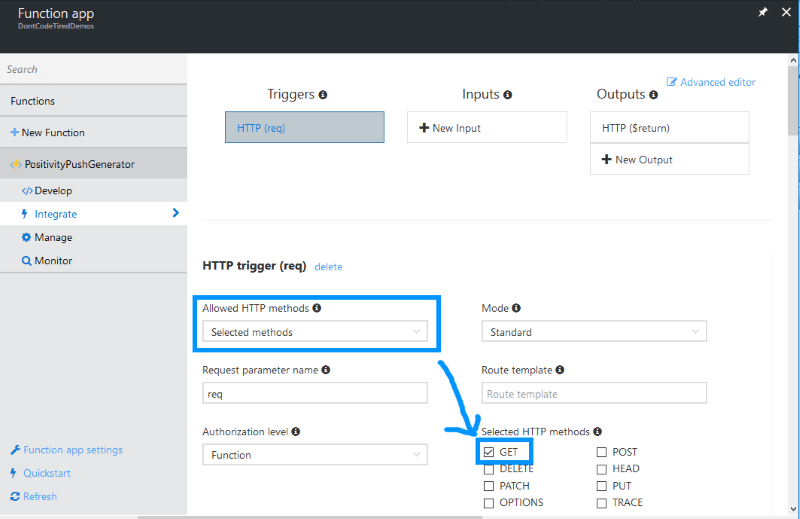
Task: Open Allowed HTTP methods dropdown
Action: [x=315, y=332]
